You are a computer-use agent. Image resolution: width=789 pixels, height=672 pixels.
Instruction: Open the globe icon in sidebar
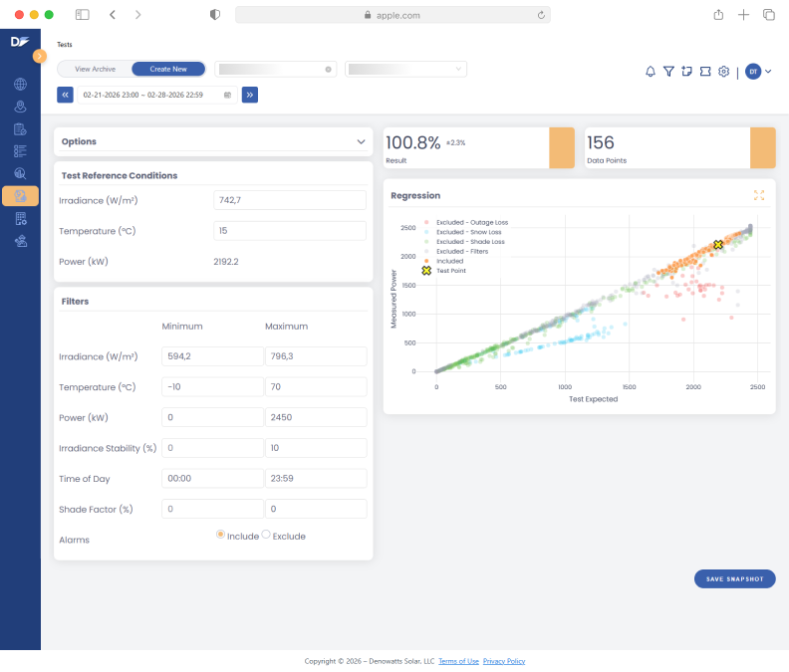20,85
